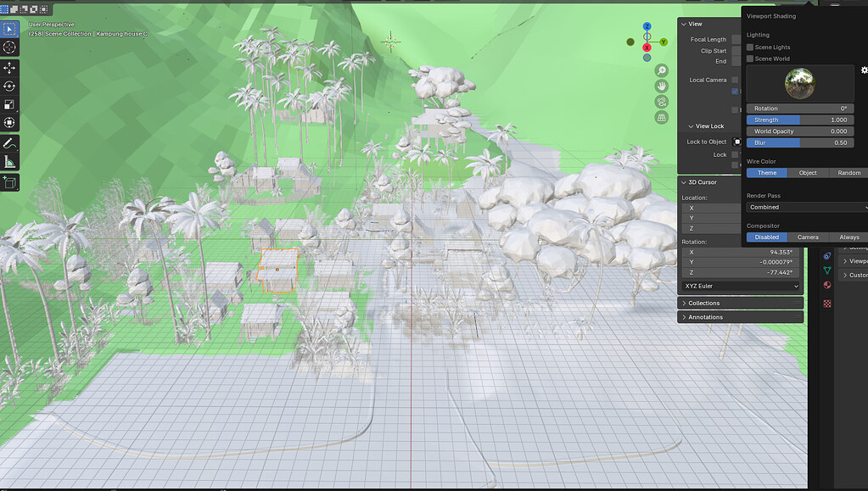This screenshot has width=868, height=491.
Task: Open the Render Pass Combined dropdown
Action: pyautogui.click(x=807, y=207)
